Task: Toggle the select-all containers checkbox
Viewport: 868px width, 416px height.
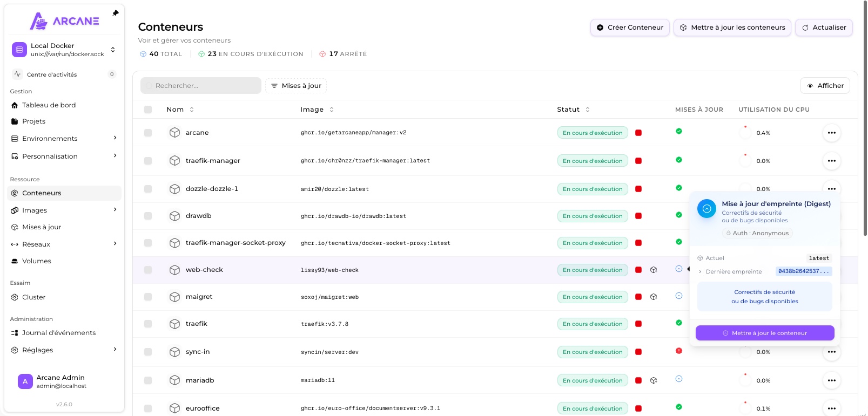Action: click(x=148, y=110)
